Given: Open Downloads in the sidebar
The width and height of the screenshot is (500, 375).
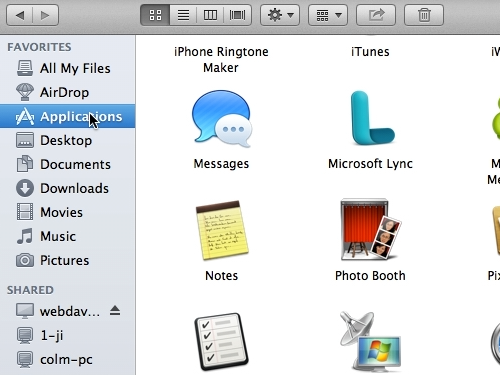Looking at the screenshot, I should (x=68, y=188).
